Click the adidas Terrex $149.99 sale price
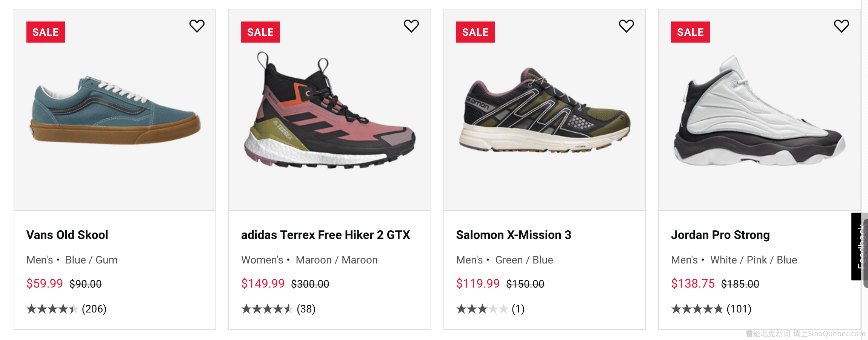The height and width of the screenshot is (340, 868). [x=263, y=283]
